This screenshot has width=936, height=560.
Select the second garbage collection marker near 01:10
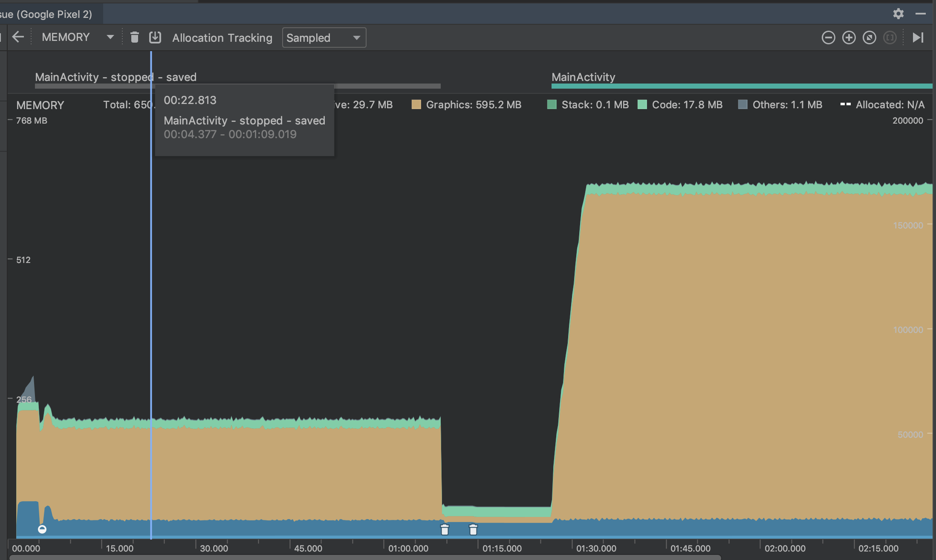[x=473, y=530]
